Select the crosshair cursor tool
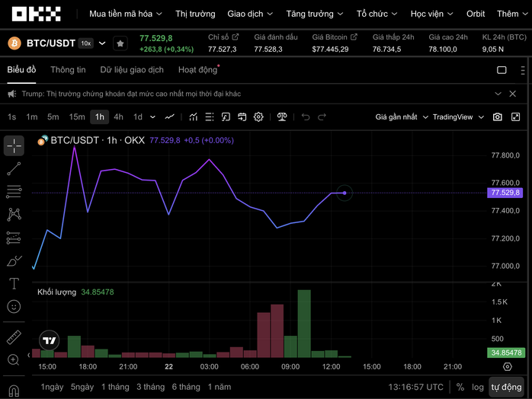Image resolution: width=532 pixels, height=399 pixels. click(x=14, y=145)
